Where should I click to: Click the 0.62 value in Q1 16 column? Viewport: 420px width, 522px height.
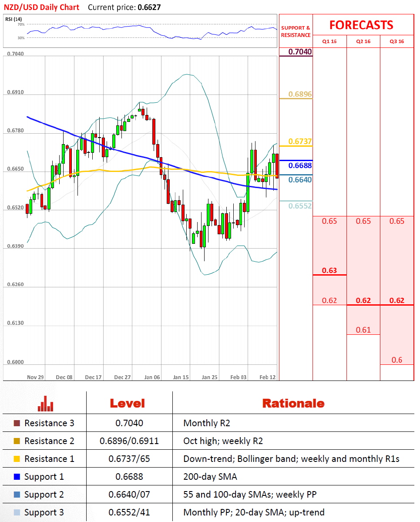tap(329, 300)
